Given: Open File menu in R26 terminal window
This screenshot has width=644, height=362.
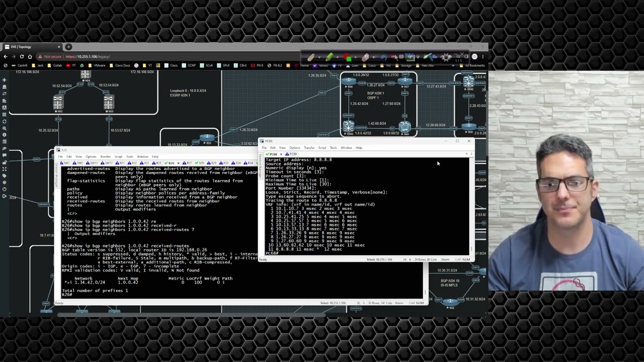Looking at the screenshot, I should coord(60,157).
